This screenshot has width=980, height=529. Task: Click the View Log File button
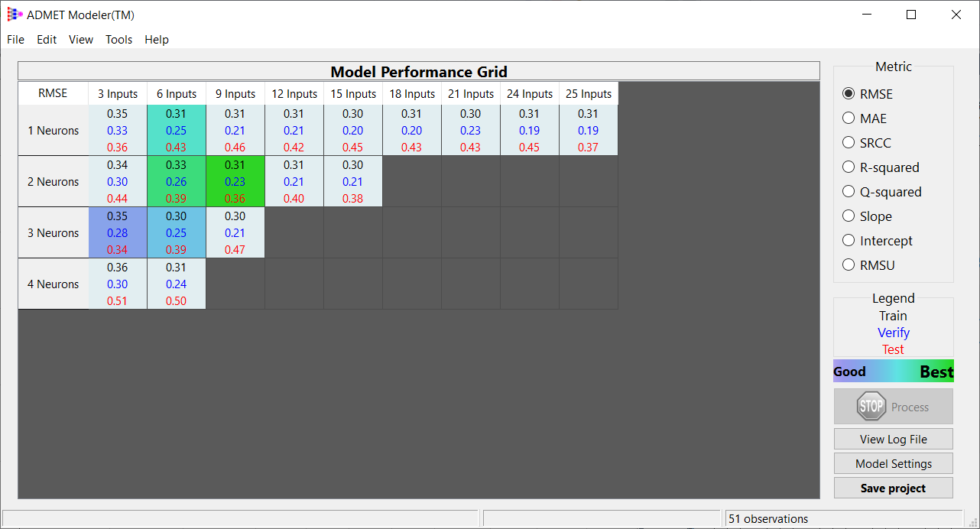click(893, 439)
